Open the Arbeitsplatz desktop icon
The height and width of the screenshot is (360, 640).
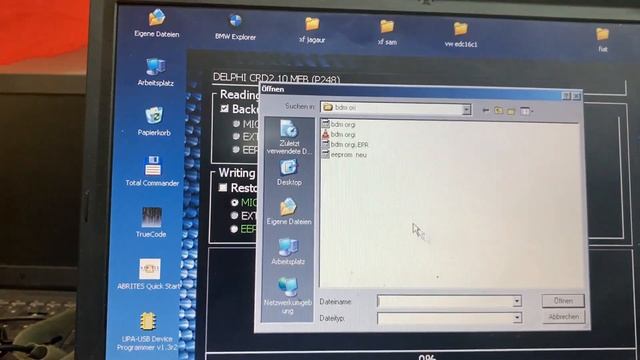coord(156,72)
